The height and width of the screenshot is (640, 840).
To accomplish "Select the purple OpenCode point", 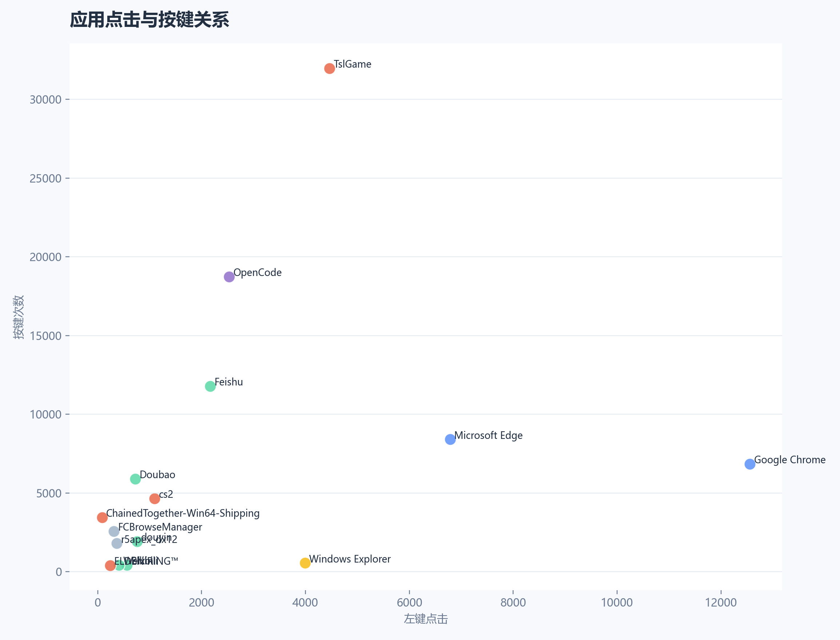I will pos(229,277).
